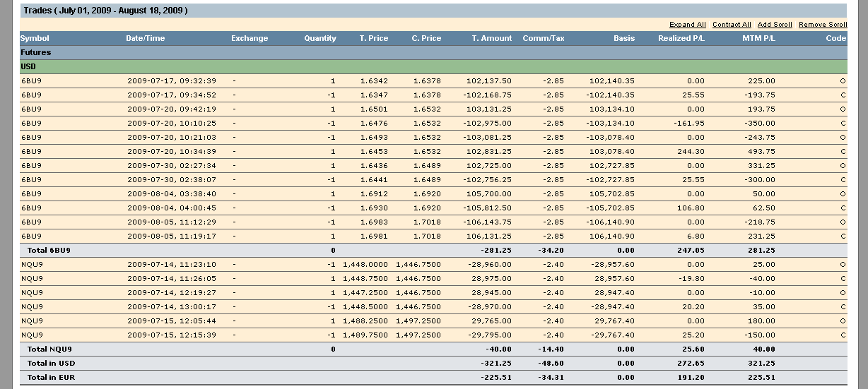
Task: Click MTM P/L value 180.00
Action: (x=762, y=321)
